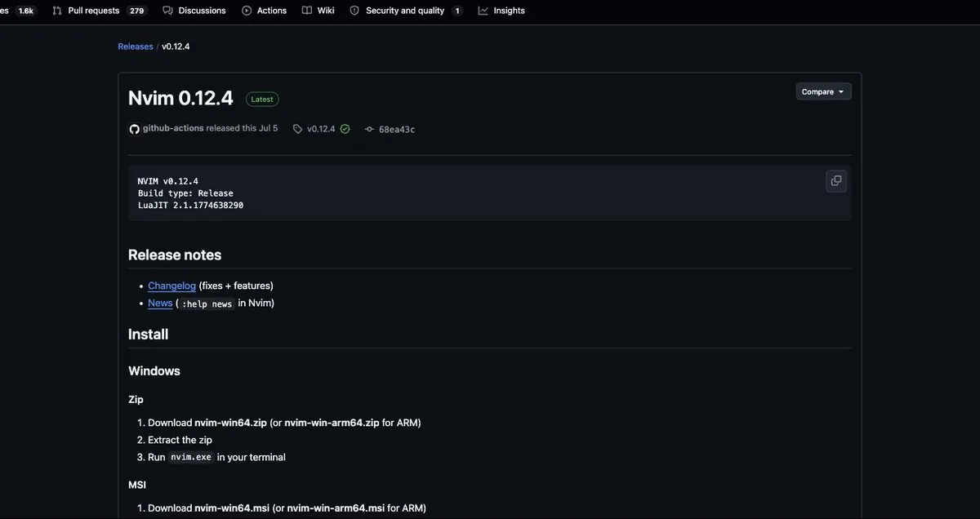Click the Install heading

149,334
